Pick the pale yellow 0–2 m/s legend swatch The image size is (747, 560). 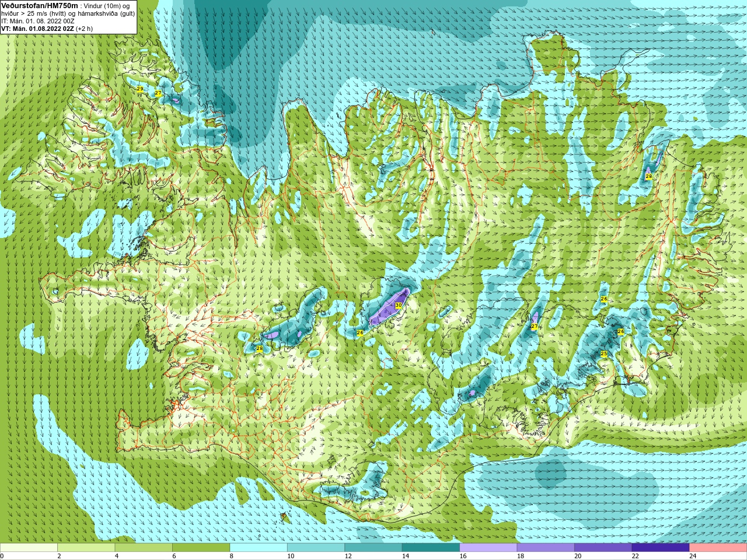coord(29,548)
